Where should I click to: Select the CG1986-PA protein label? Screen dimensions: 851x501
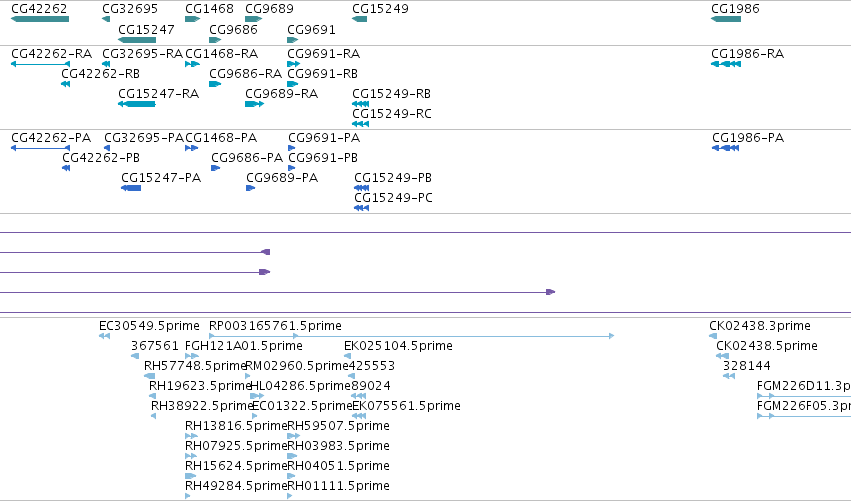[748, 138]
